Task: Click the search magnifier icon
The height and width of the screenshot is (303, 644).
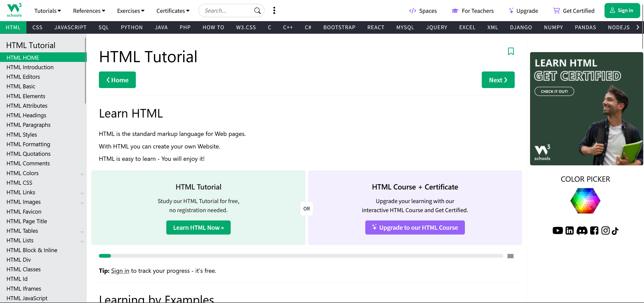Action: [x=257, y=10]
